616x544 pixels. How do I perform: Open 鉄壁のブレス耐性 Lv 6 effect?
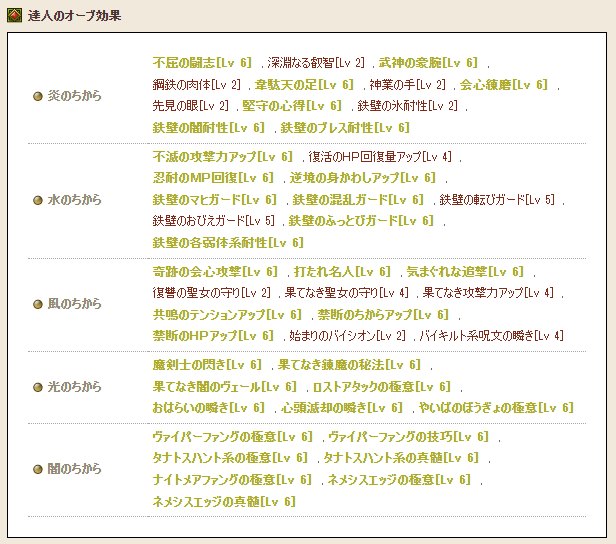[x=345, y=128]
